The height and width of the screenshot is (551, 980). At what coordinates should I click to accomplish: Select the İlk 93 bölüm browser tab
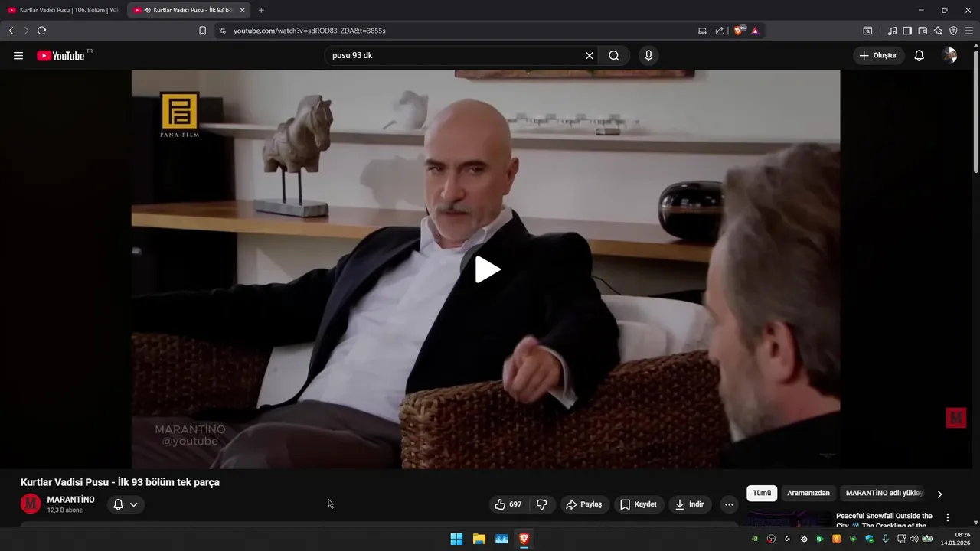pos(189,10)
